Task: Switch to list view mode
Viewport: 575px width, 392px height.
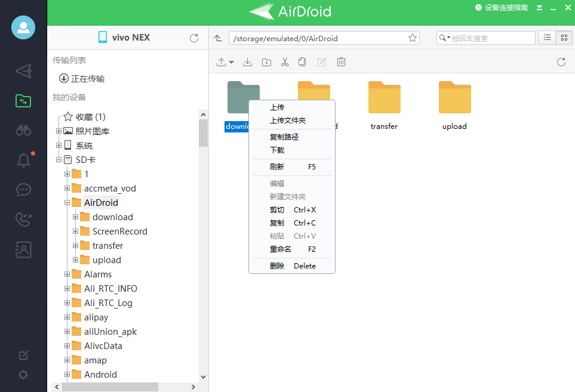Action: (x=546, y=38)
